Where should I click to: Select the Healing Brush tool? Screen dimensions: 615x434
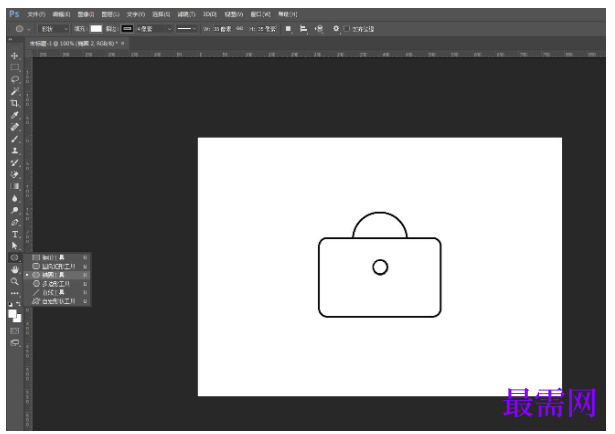[15, 127]
